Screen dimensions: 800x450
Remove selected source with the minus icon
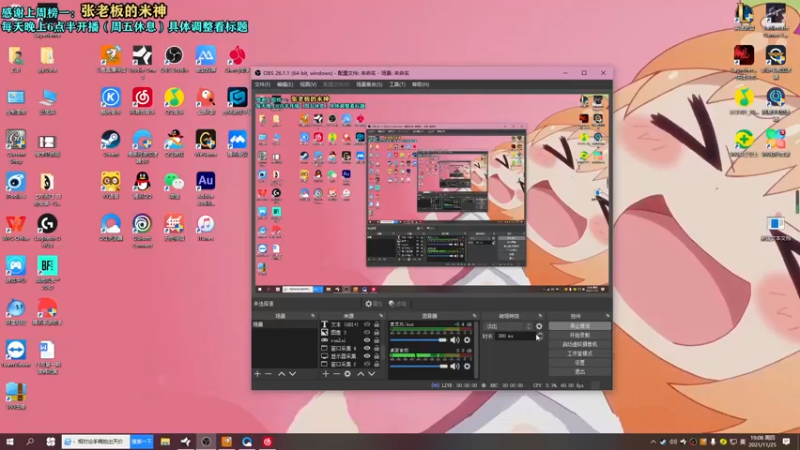[x=336, y=374]
